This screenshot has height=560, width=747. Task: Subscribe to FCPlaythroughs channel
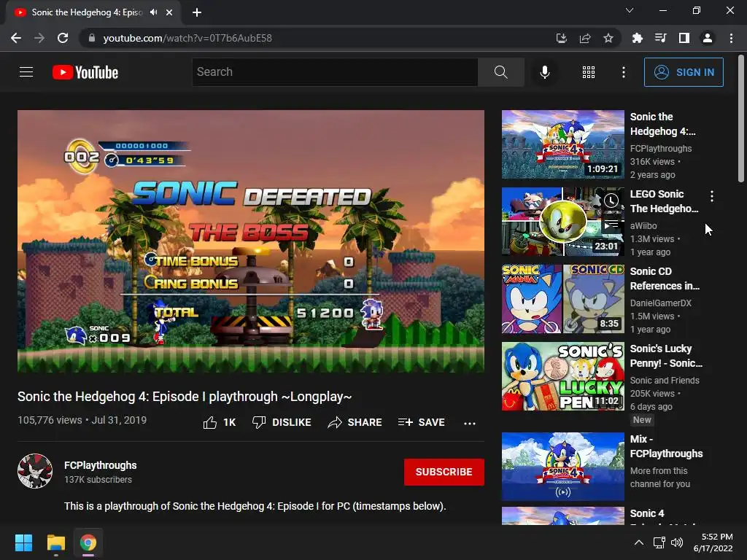point(444,472)
